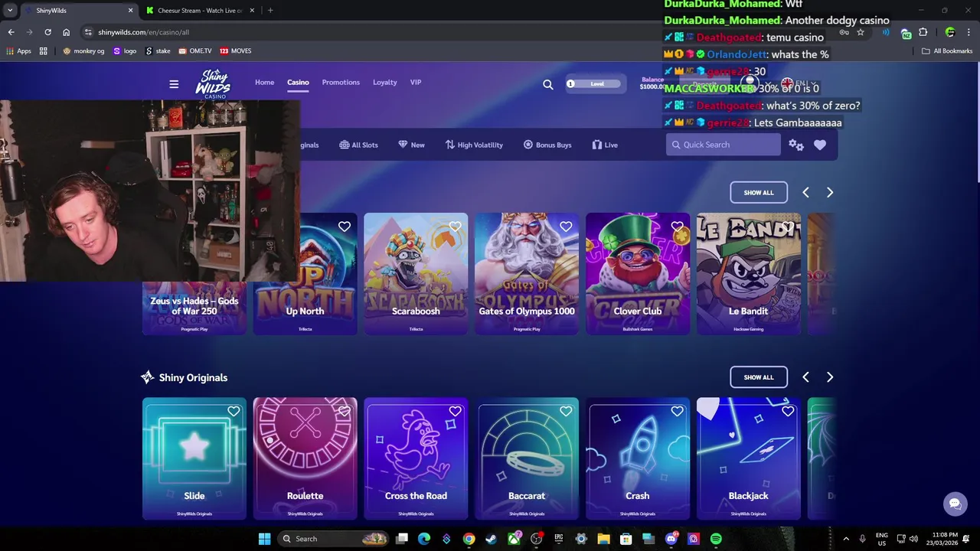980x551 pixels.
Task: Favorite the Slide game
Action: pos(234,411)
